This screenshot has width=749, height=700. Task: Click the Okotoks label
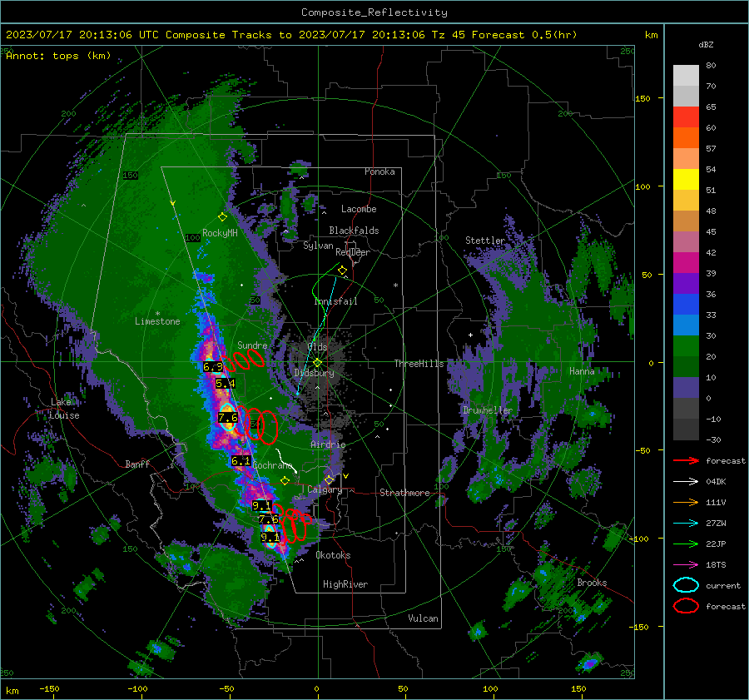333,555
